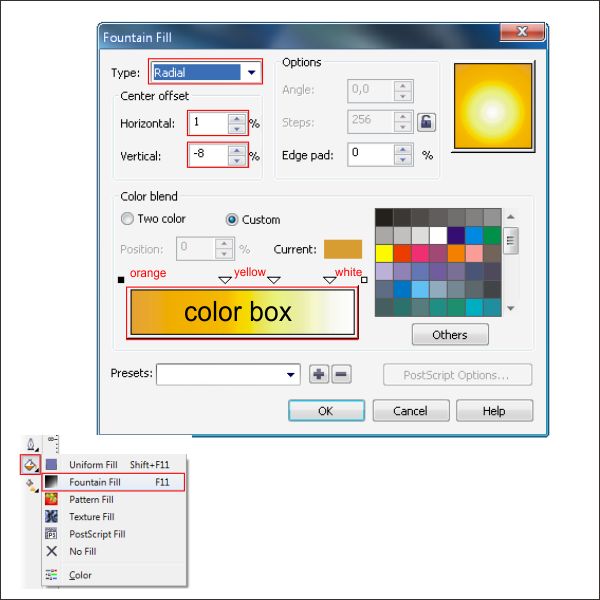Screen dimensions: 600x600
Task: Confirm with the OK button
Action: pyautogui.click(x=326, y=411)
